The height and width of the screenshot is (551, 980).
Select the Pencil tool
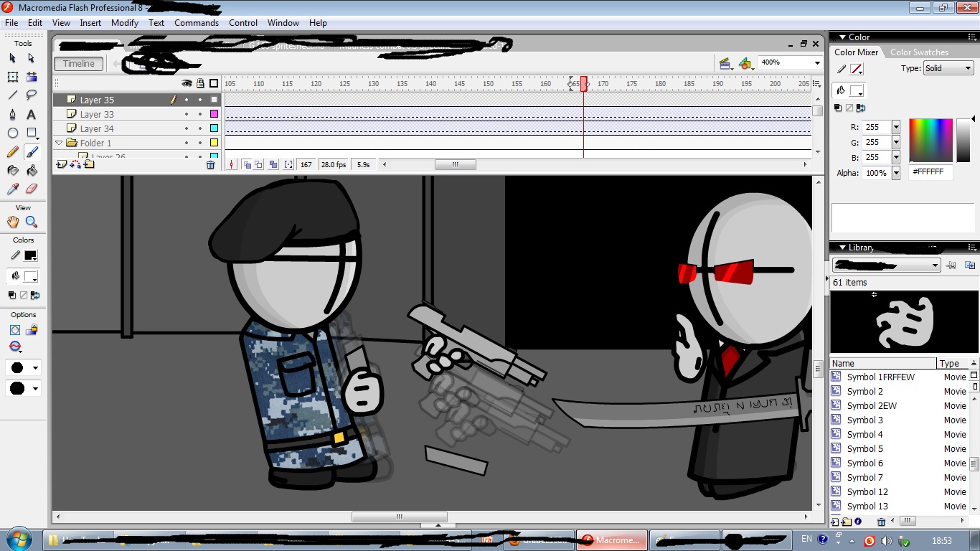(x=13, y=152)
